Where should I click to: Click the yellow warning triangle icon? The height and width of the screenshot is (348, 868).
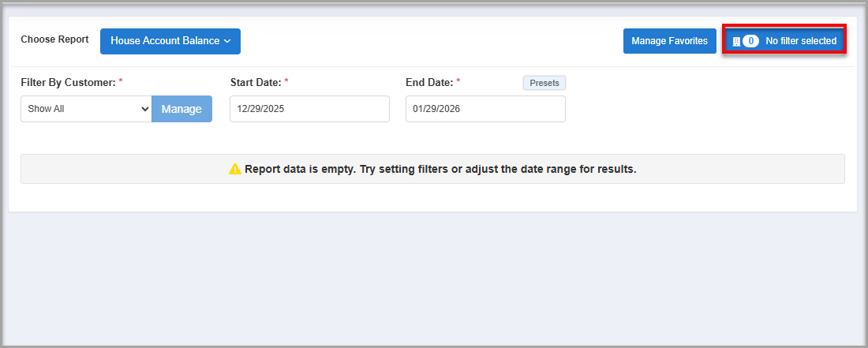pyautogui.click(x=234, y=169)
